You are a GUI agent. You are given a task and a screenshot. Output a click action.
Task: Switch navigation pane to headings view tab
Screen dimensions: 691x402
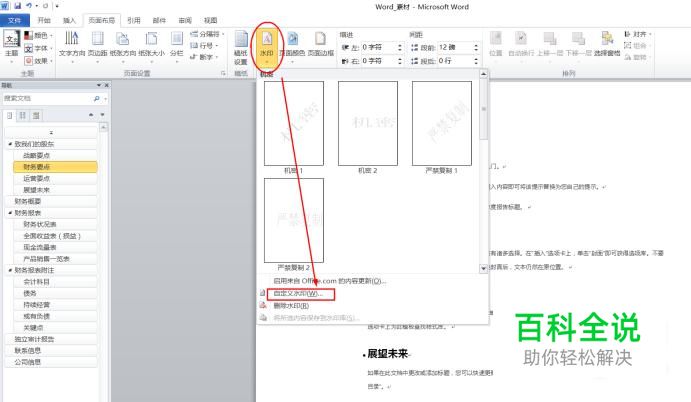(9, 115)
